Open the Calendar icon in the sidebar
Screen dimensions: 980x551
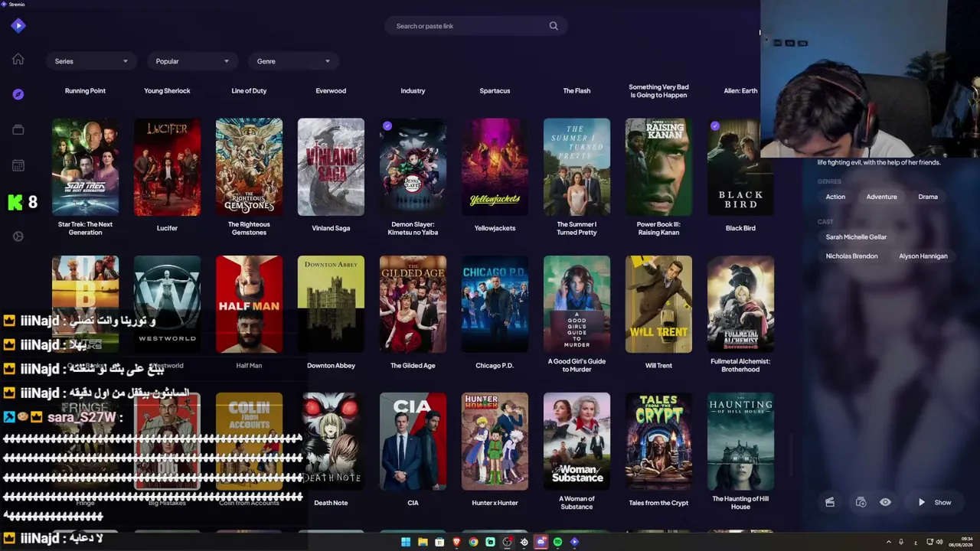(x=18, y=165)
